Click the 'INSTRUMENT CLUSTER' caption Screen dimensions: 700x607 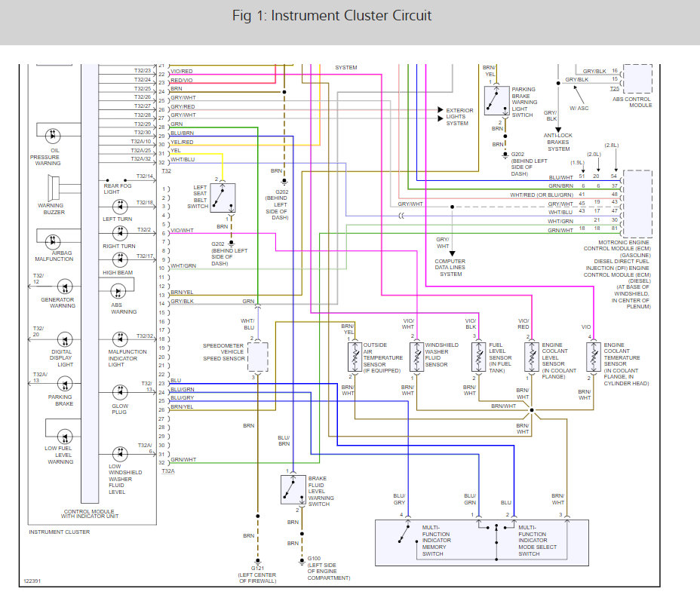pyautogui.click(x=60, y=532)
